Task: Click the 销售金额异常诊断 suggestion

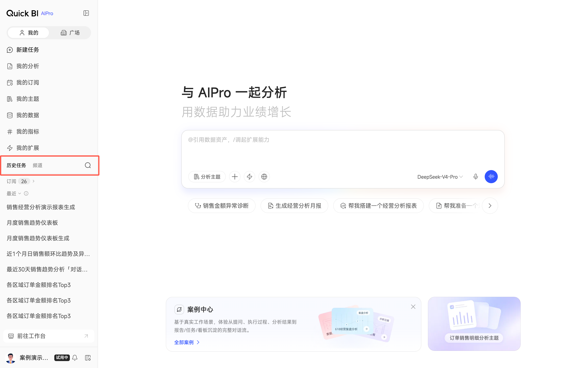Action: click(222, 206)
